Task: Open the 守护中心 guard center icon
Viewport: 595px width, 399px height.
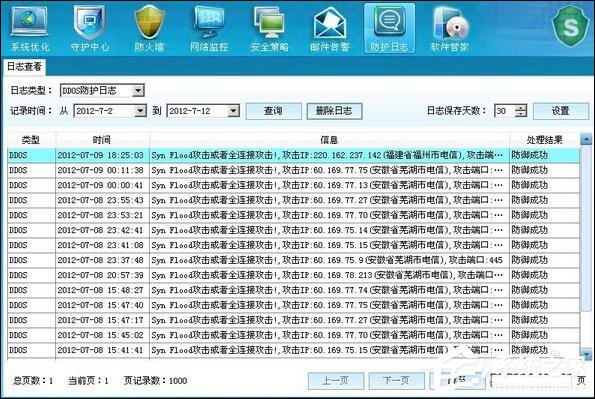Action: point(90,28)
